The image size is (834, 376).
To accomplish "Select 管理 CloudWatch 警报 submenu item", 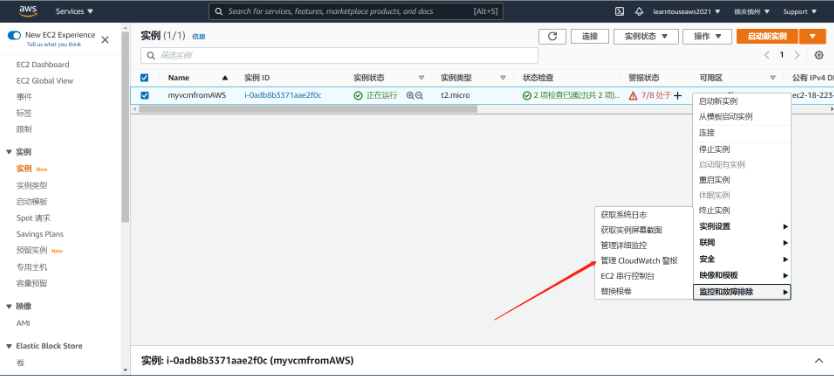I will point(639,261).
